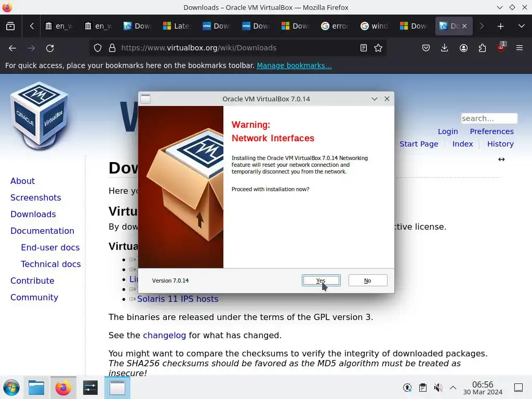The height and width of the screenshot is (399, 532).
Task: Focus the wiki search box
Action: (x=489, y=118)
